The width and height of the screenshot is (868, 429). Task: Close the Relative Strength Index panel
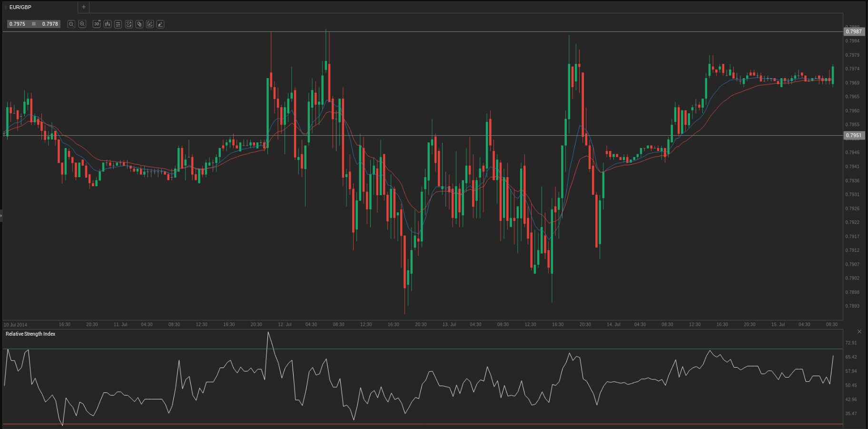click(859, 331)
